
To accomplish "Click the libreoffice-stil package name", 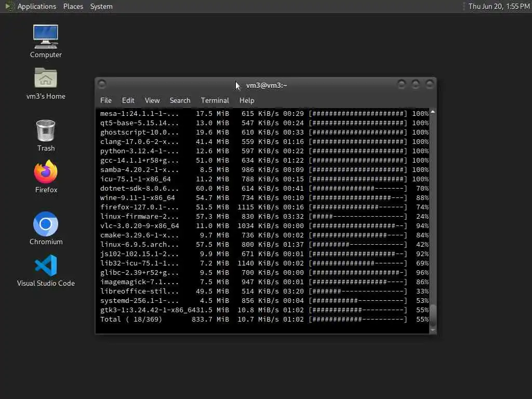I will 139,291.
